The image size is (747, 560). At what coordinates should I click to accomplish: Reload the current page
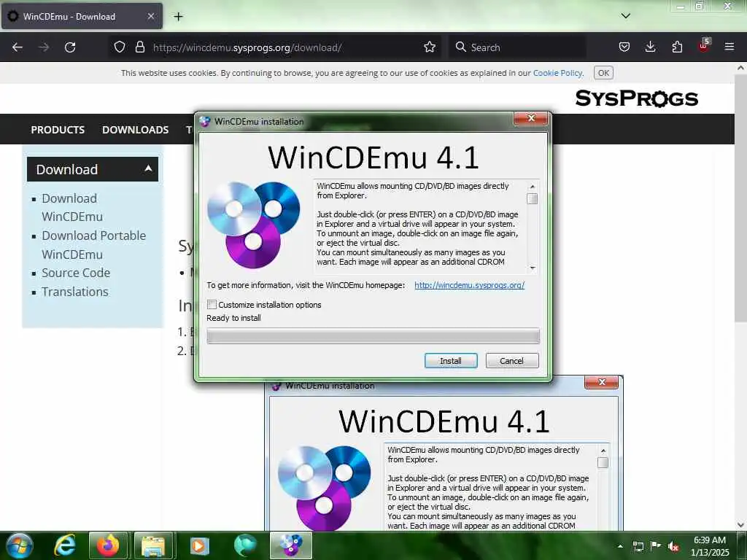point(70,47)
